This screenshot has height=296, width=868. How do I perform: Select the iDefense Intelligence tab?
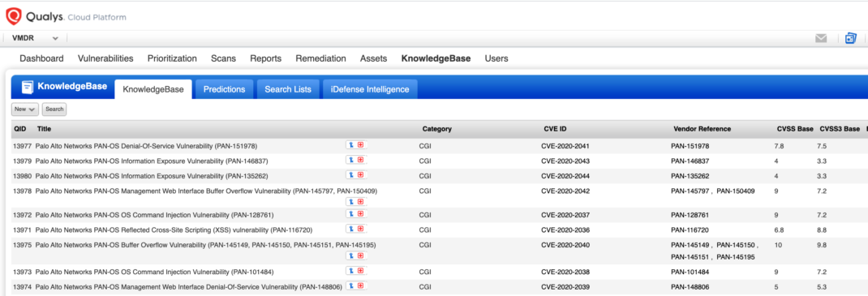370,89
